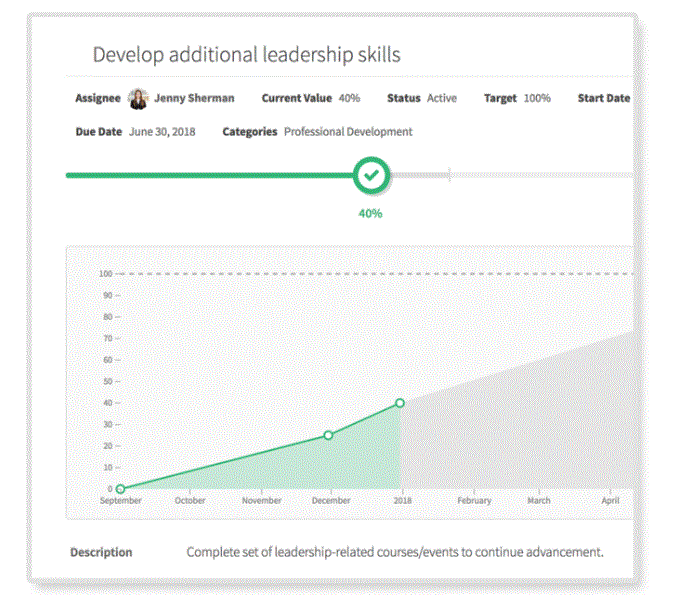Click the green checkmark progress marker
Screen dimensions: 676x614
pyautogui.click(x=371, y=175)
